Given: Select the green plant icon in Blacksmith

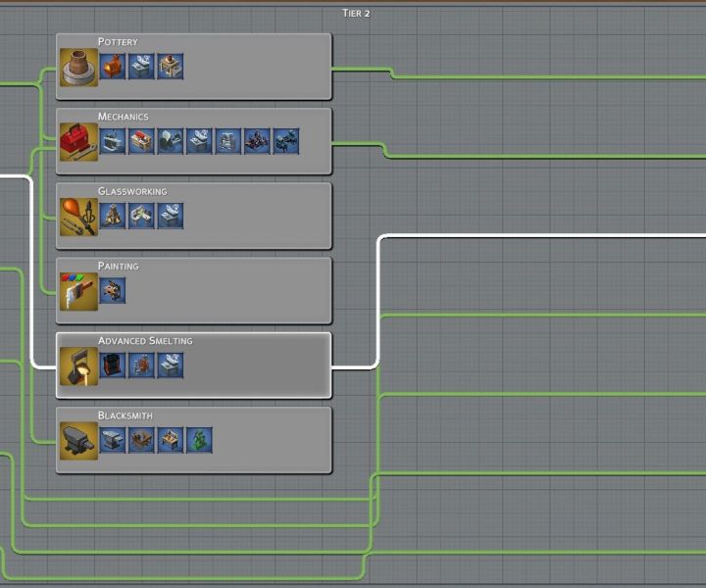Looking at the screenshot, I should coord(199,440).
